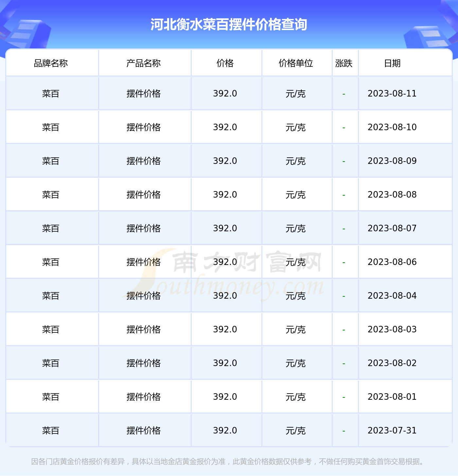Select 元/克 unit in 2023-08-08 row
This screenshot has height=476, width=458.
pyautogui.click(x=296, y=195)
